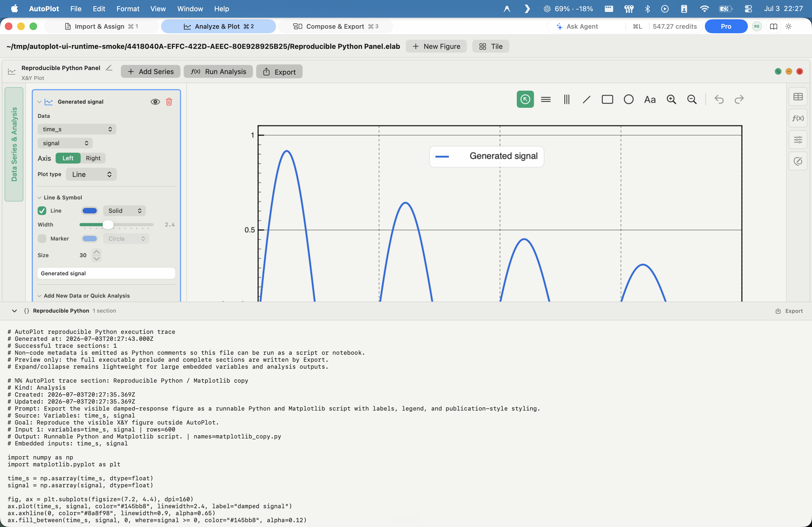Open the f(x) function side panel icon

coord(798,118)
